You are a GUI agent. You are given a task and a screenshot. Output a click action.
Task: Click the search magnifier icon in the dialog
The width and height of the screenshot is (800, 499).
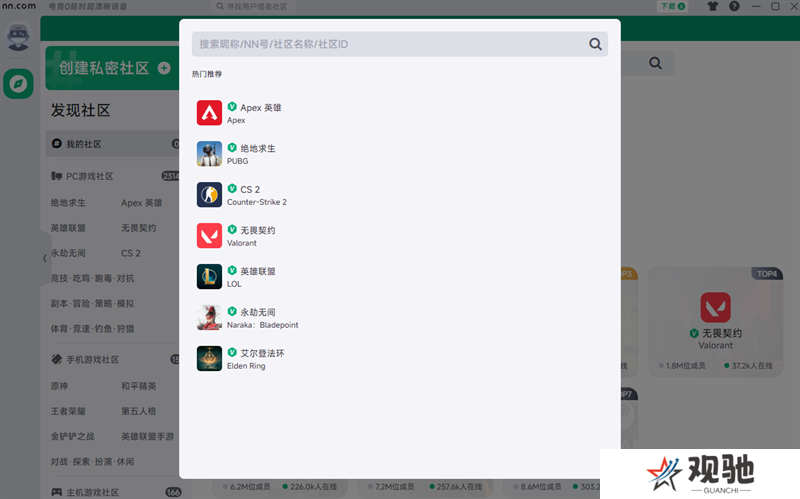tap(595, 44)
